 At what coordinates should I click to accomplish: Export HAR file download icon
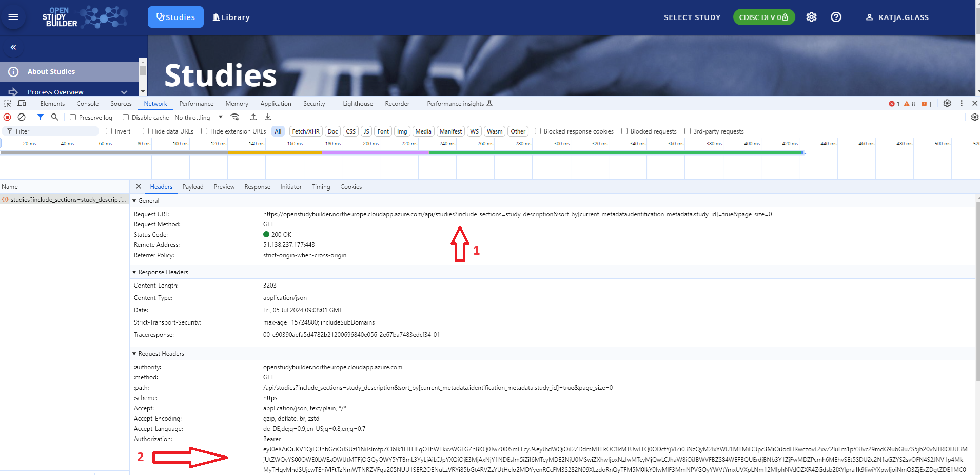(x=268, y=117)
